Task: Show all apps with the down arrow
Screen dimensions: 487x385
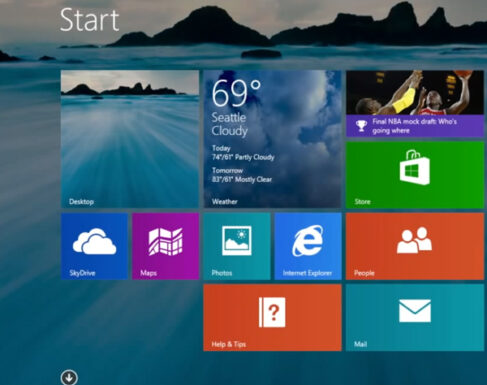Action: click(x=69, y=378)
